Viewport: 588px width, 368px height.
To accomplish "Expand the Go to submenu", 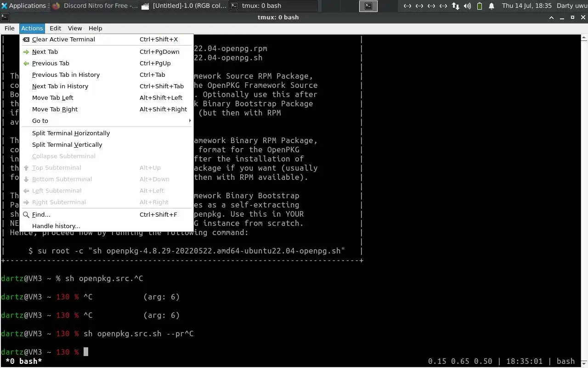I will [x=107, y=121].
